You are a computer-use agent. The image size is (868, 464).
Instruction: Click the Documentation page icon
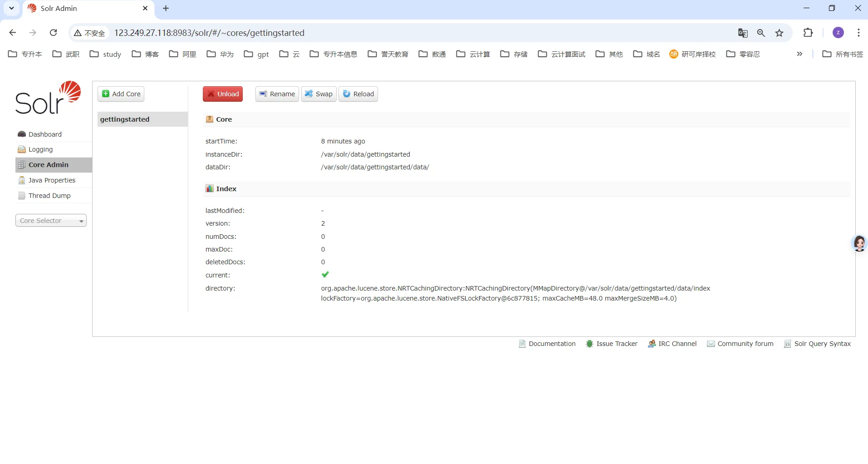tap(522, 344)
